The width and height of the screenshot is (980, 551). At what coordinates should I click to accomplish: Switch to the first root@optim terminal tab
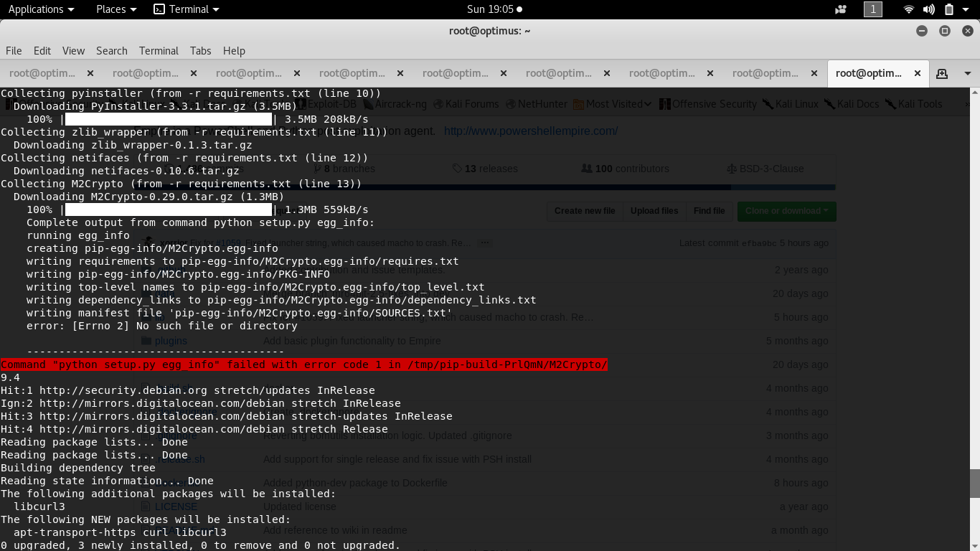[x=43, y=73]
